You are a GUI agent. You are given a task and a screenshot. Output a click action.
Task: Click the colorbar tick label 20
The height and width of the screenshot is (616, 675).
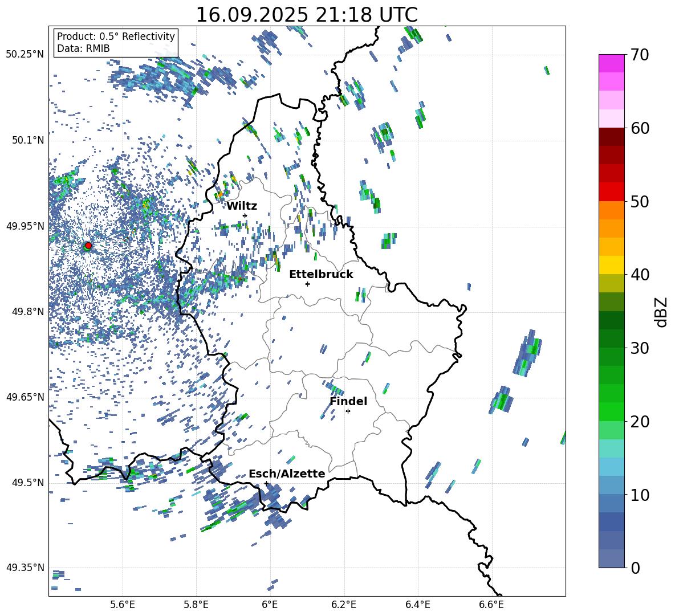click(x=640, y=421)
